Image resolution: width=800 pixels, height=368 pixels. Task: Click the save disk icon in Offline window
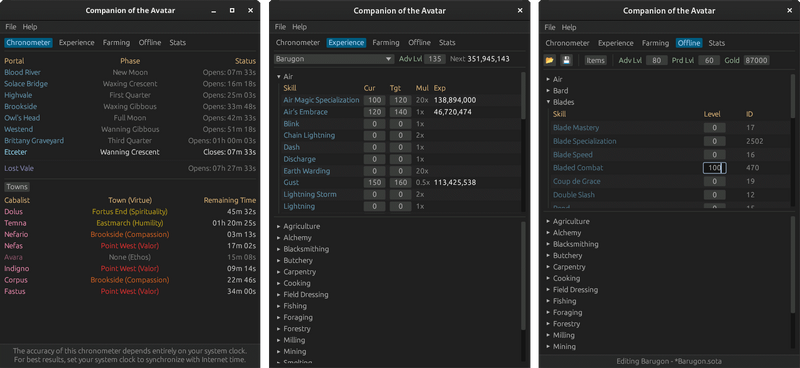[566, 60]
